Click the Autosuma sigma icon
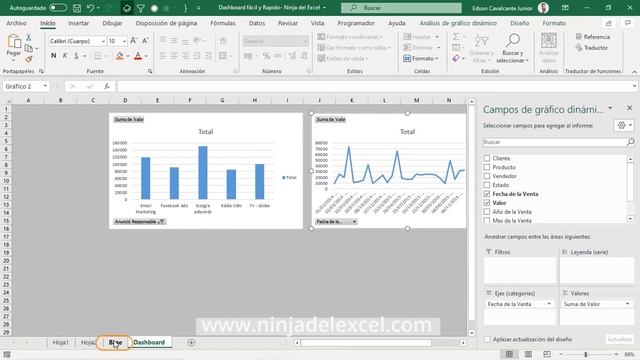 [x=456, y=37]
